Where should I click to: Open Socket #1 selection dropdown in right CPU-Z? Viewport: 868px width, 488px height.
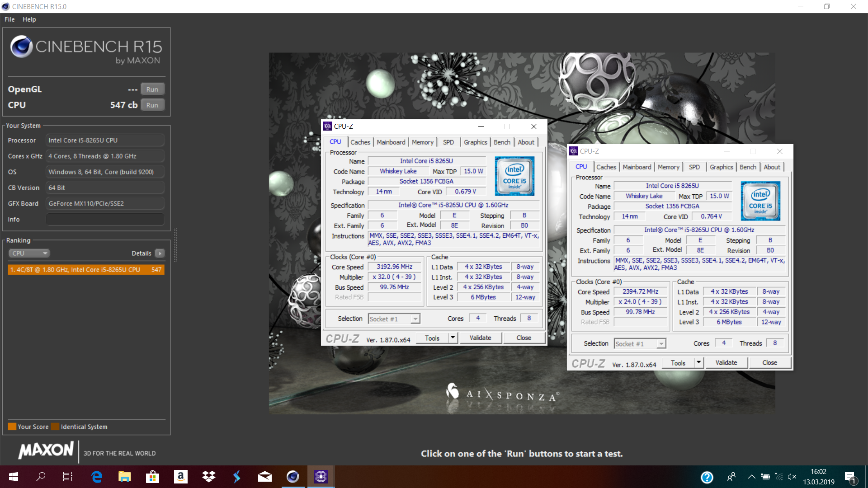pyautogui.click(x=640, y=344)
